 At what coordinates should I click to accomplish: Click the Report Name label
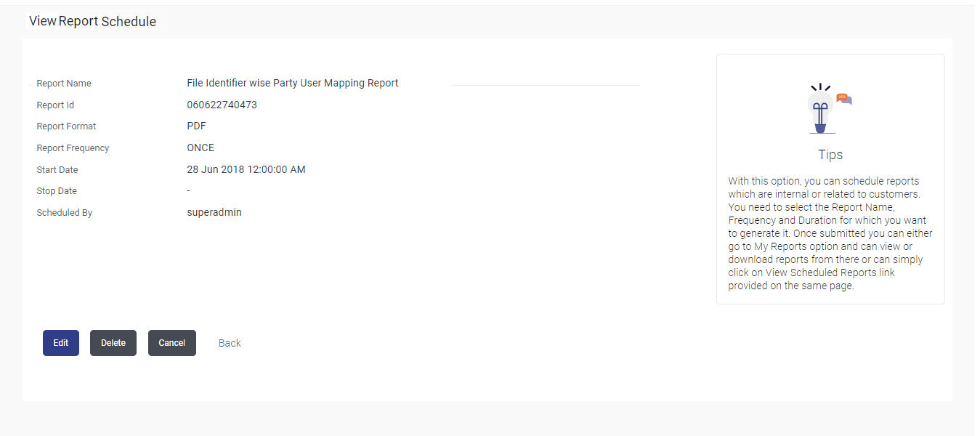tap(64, 84)
